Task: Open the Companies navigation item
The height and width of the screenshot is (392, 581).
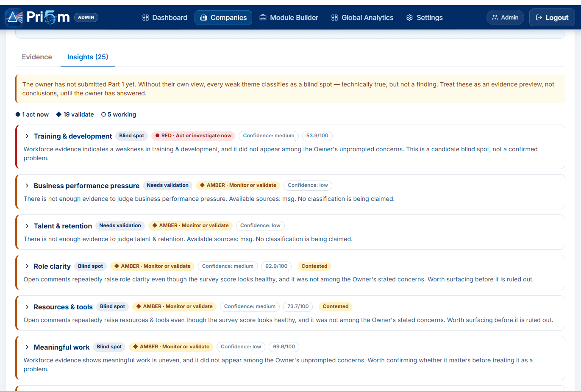Action: [223, 17]
